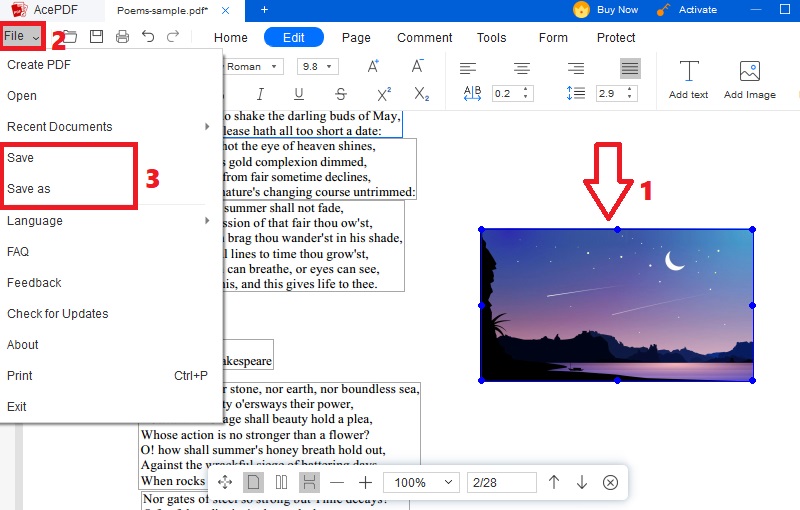Switch to the Home tab
The height and width of the screenshot is (510, 800).
[231, 38]
